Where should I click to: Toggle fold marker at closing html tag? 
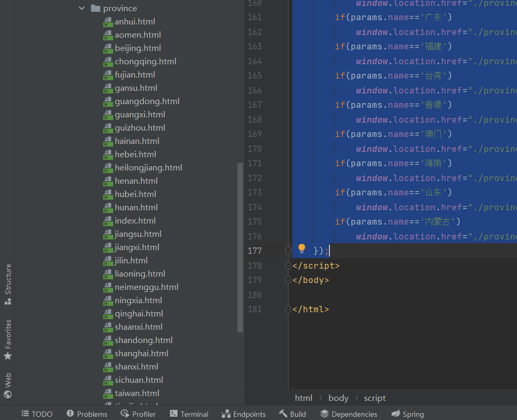point(288,310)
